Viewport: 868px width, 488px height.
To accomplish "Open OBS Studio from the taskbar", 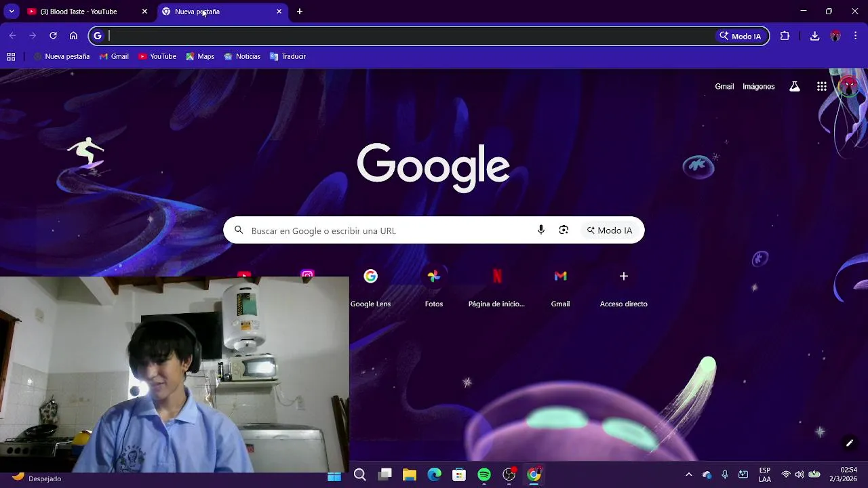I will [x=509, y=475].
